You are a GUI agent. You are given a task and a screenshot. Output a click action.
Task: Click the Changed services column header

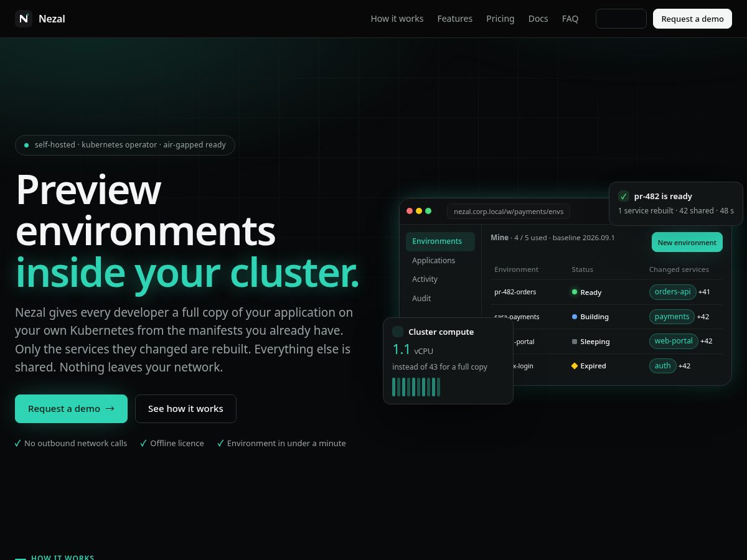[x=679, y=269]
